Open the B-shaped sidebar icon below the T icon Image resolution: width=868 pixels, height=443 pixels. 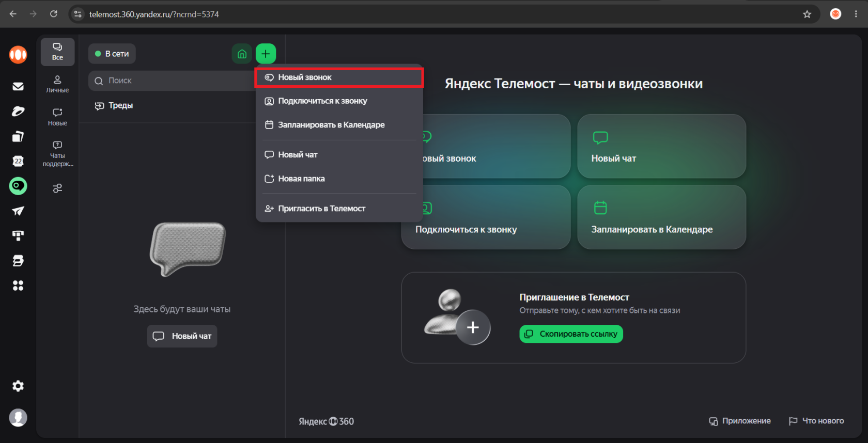click(18, 261)
